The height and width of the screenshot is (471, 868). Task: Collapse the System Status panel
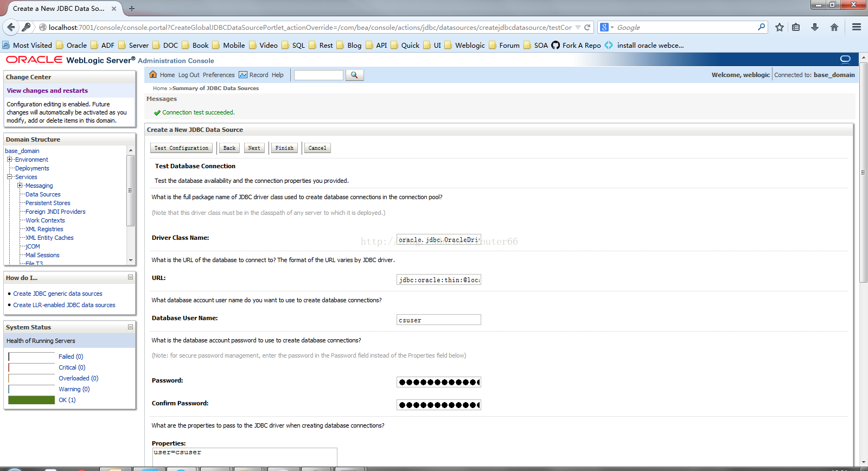coord(130,327)
